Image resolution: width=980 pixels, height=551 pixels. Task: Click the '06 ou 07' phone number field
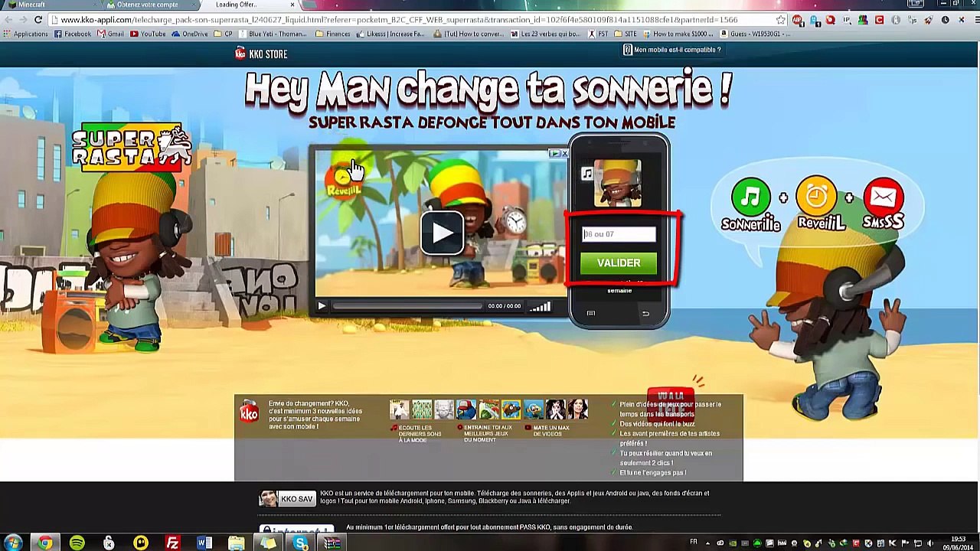(x=619, y=234)
